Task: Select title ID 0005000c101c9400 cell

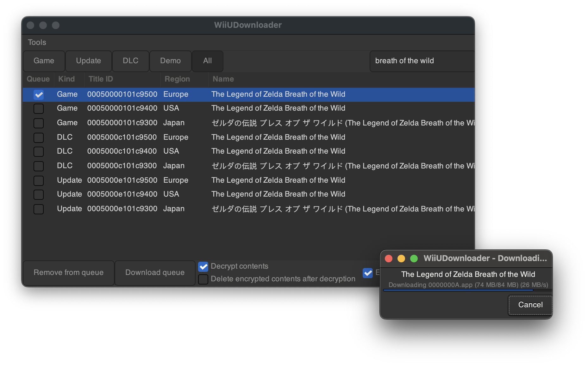Action: pos(122,151)
